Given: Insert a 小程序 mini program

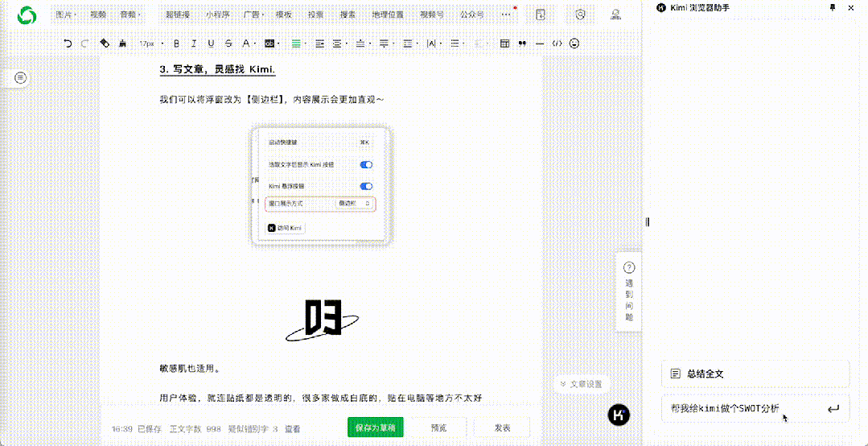Looking at the screenshot, I should [x=217, y=14].
